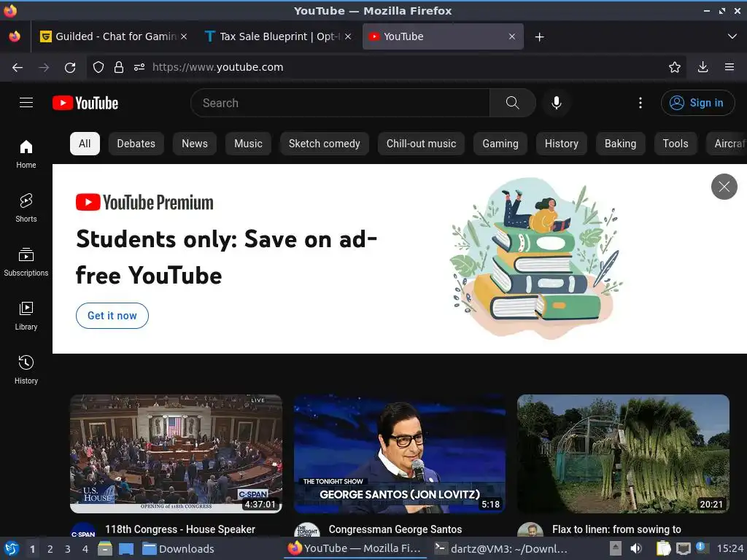Viewport: 747px width, 560px height.
Task: Click the Tonight Show channel avatar
Action: [307, 531]
